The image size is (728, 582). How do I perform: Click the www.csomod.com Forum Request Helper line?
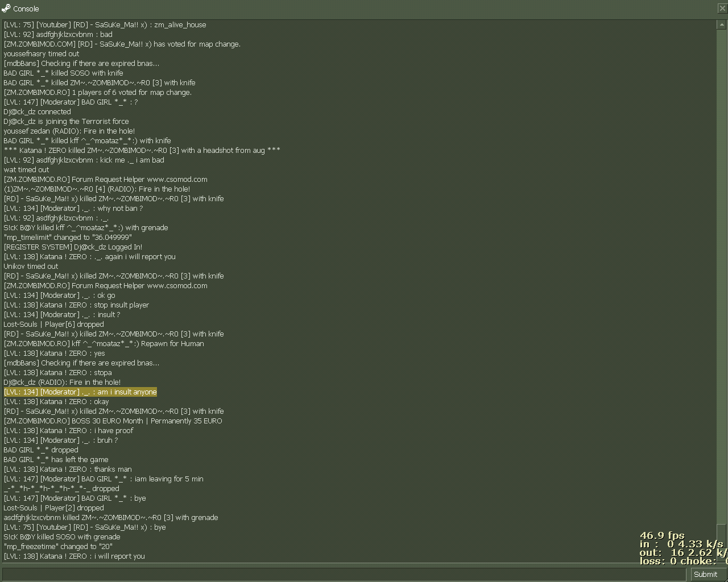105,180
